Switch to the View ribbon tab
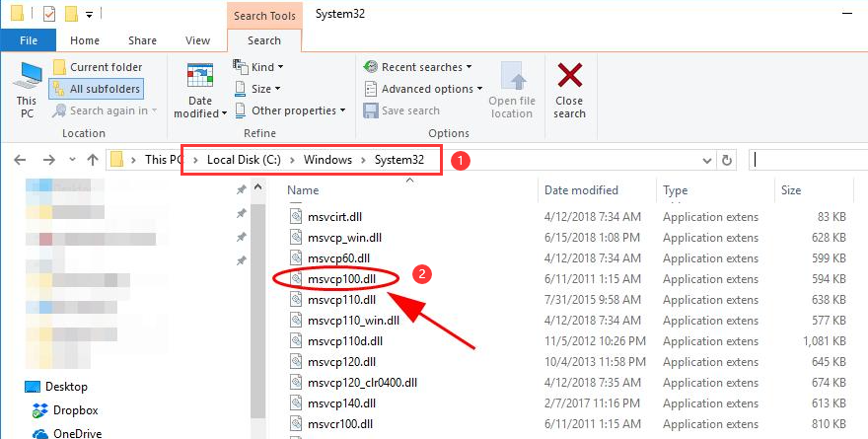This screenshot has height=439, width=868. [197, 40]
